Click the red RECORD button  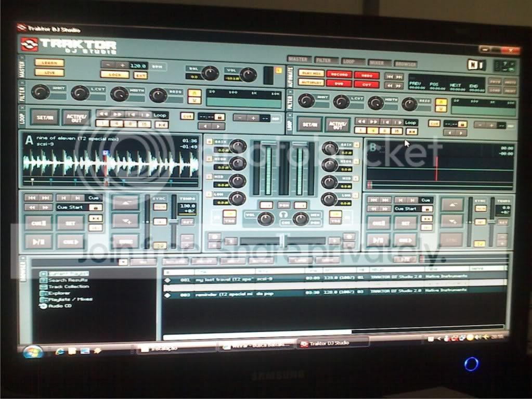click(339, 74)
